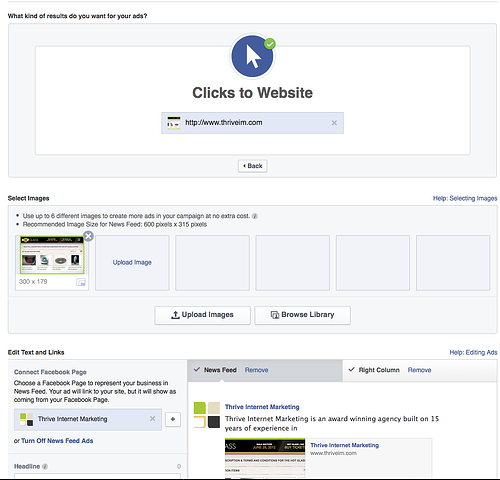
Task: Open the Help: Selecting Images link
Action: coord(465,198)
